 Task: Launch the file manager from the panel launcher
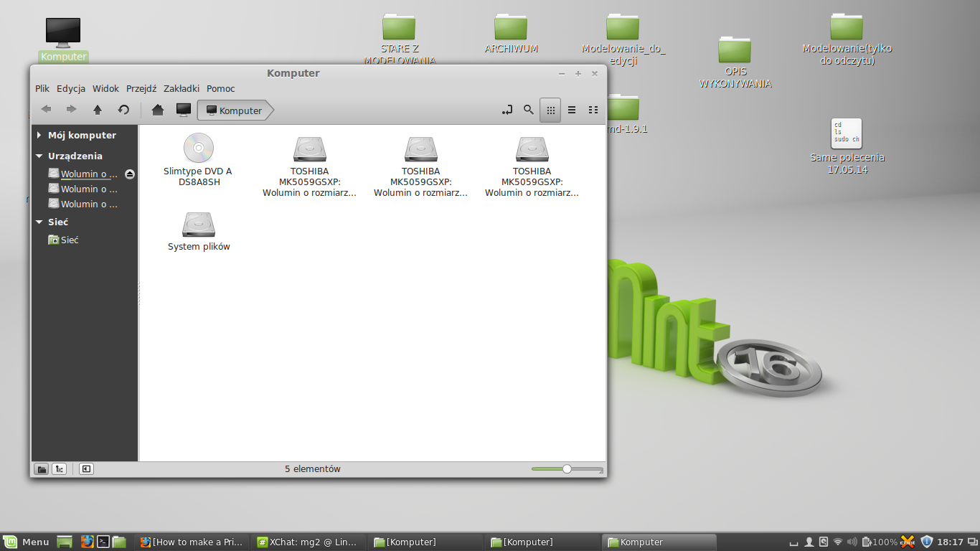coord(119,542)
